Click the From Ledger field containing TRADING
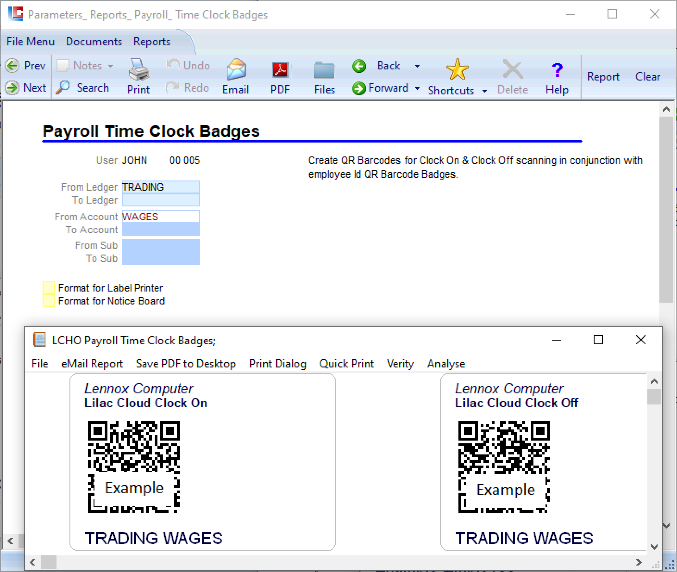 click(x=161, y=187)
